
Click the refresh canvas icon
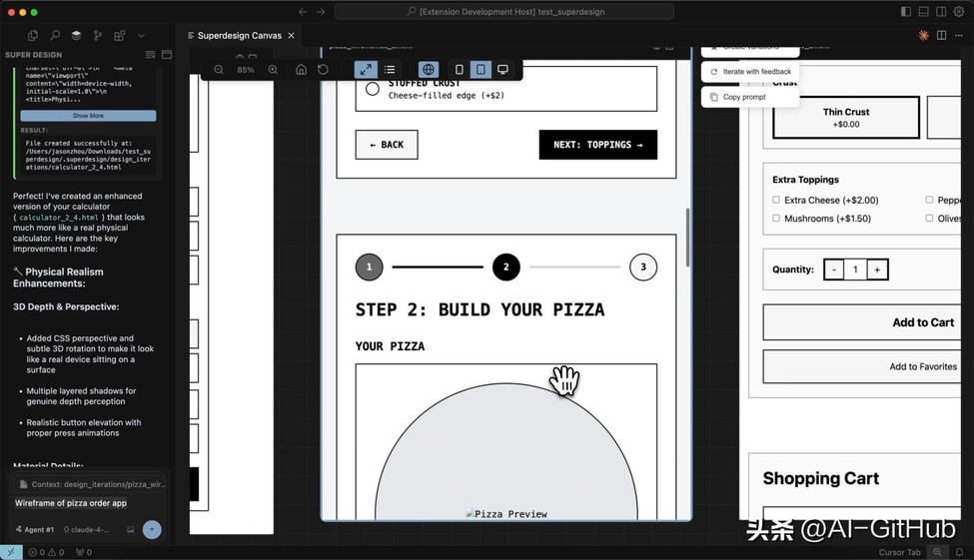pyautogui.click(x=323, y=70)
